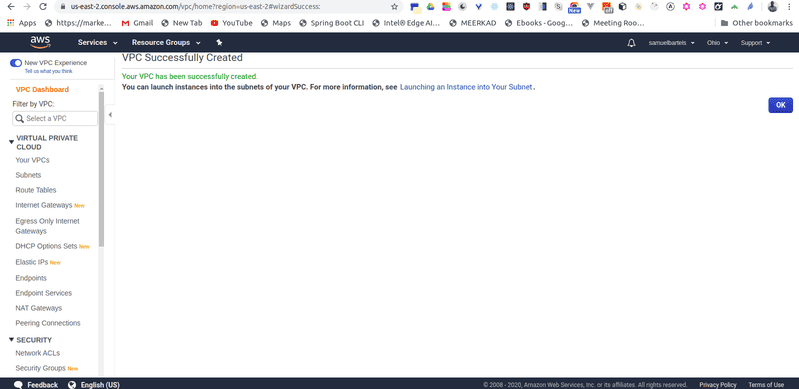Click the browser address bar URL
This screenshot has height=389, width=799.
(196, 7)
